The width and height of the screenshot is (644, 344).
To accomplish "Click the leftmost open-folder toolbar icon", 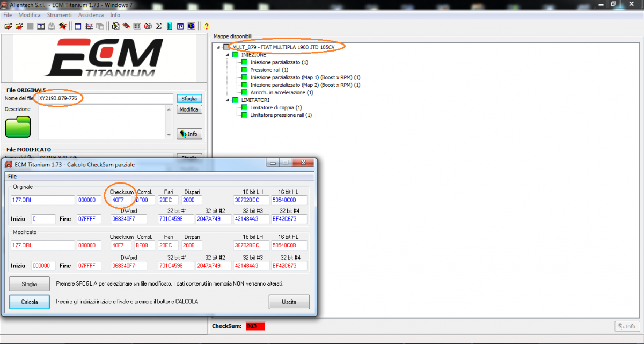I will click(8, 26).
